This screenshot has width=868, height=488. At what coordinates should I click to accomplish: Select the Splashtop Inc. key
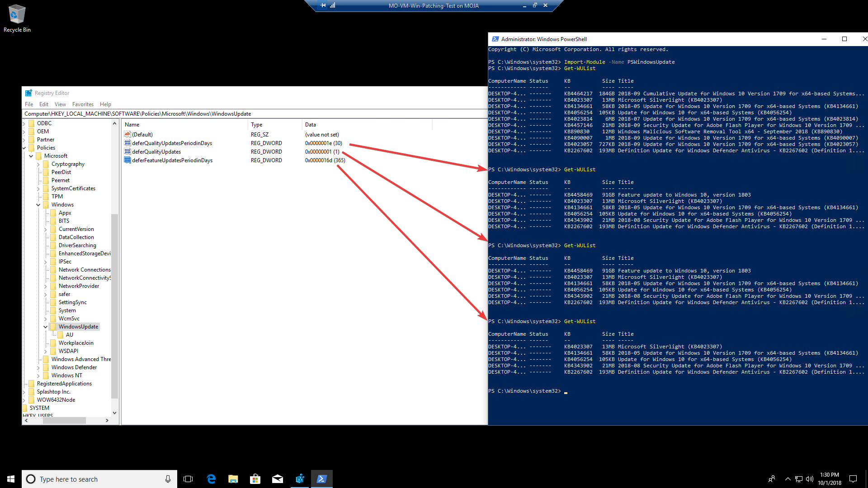53,392
